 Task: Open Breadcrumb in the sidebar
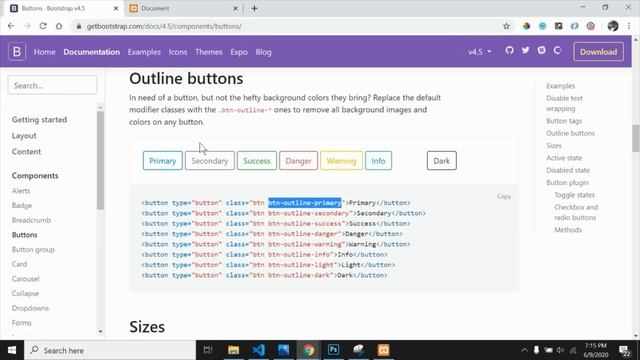(x=31, y=220)
